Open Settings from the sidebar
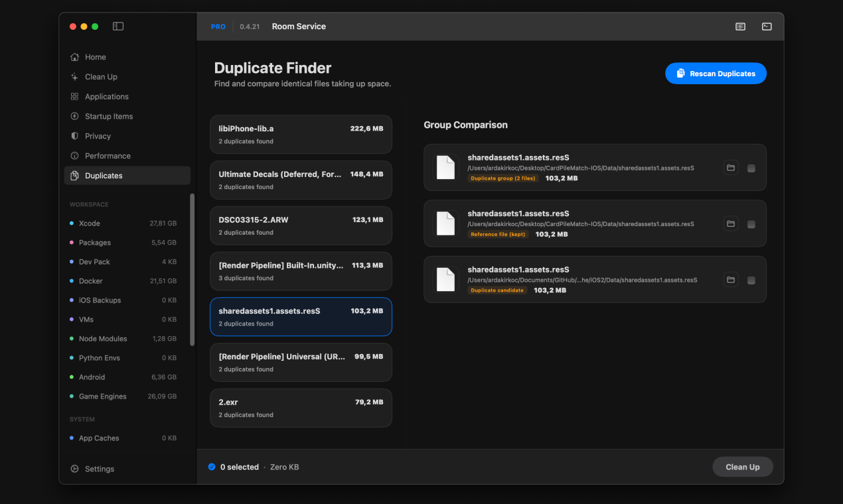 pyautogui.click(x=99, y=469)
